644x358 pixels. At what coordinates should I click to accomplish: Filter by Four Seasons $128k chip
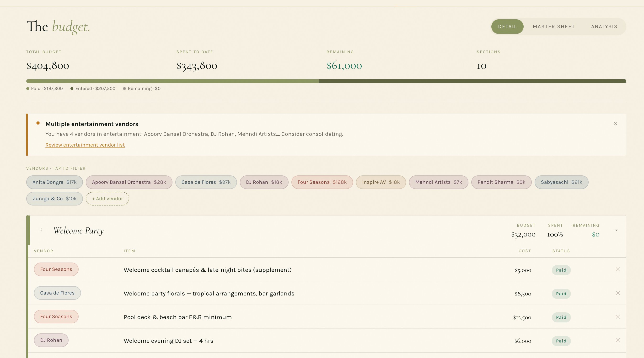[x=322, y=182]
